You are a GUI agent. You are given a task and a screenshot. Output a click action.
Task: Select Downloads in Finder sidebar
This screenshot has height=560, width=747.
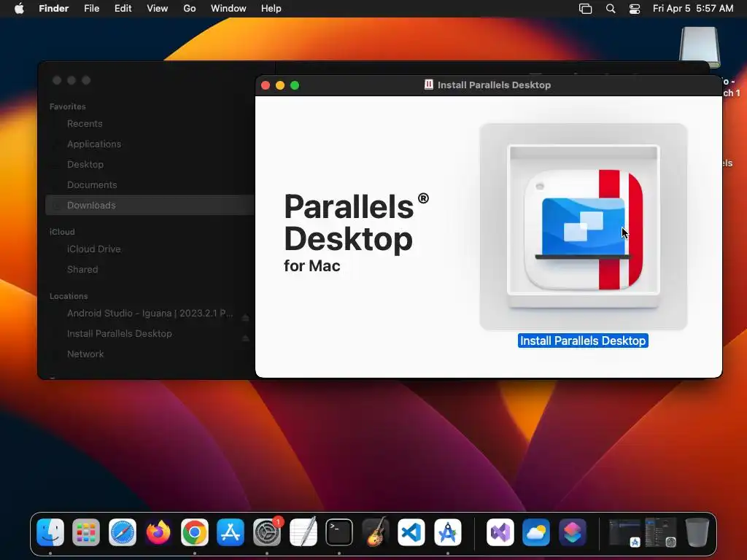[150, 205]
